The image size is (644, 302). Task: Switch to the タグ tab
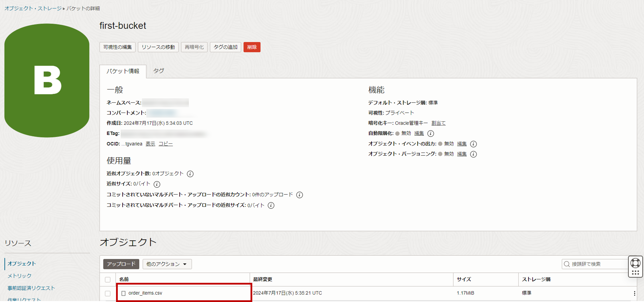(x=159, y=71)
